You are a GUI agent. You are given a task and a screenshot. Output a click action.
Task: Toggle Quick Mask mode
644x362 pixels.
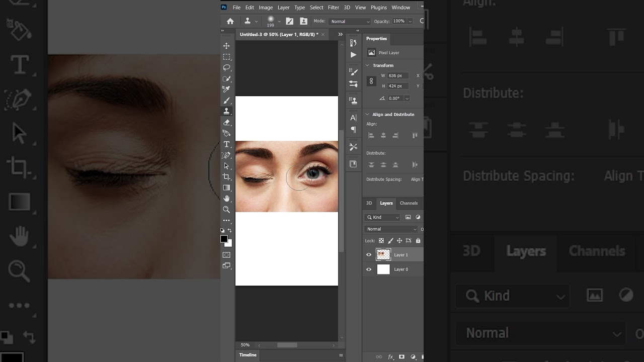[226, 255]
